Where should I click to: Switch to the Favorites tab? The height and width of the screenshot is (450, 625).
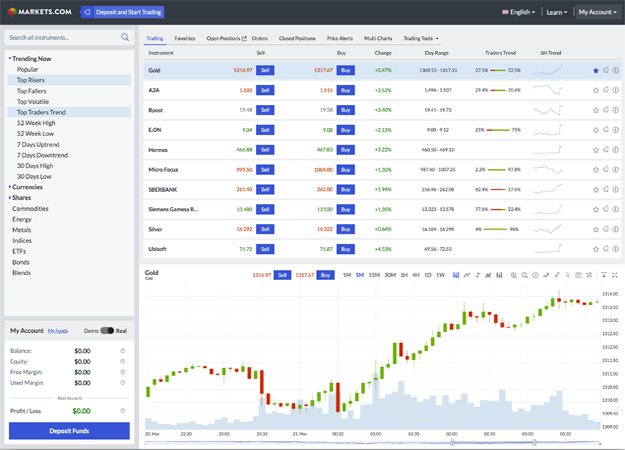185,38
